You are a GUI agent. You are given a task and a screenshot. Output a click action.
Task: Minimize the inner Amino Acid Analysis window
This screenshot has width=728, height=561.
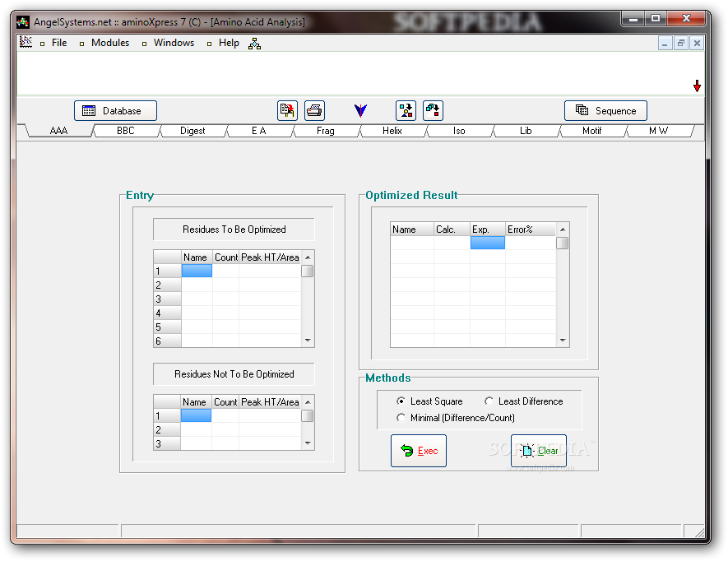coord(665,44)
